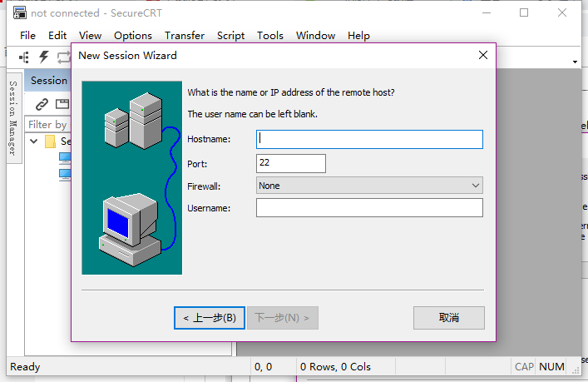588x382 pixels.
Task: Click the "0 Rows, 0 Cols" status entry
Action: tap(335, 367)
